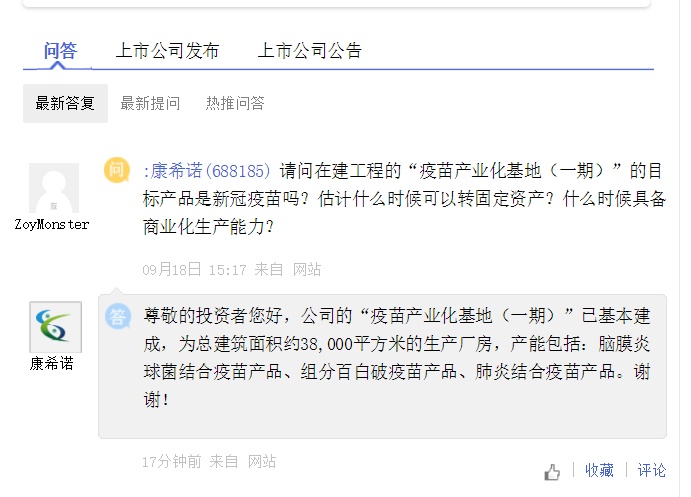Click the yellow 问 question badge icon
This screenshot has height=497, width=691.
118,170
